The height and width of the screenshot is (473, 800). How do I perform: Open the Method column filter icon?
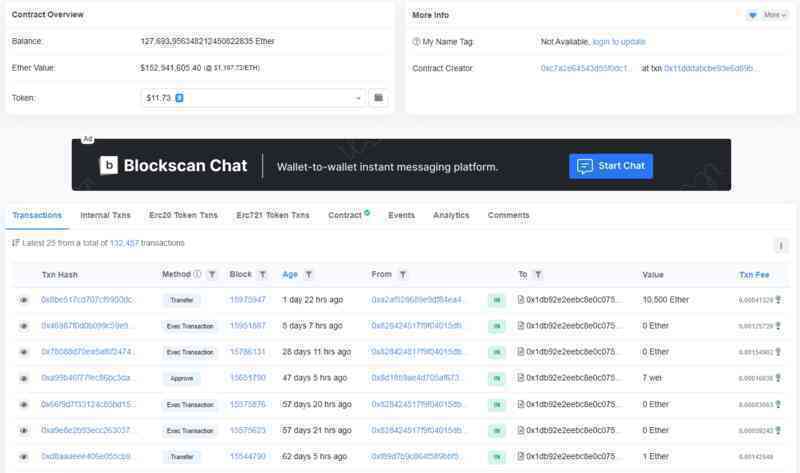[212, 275]
